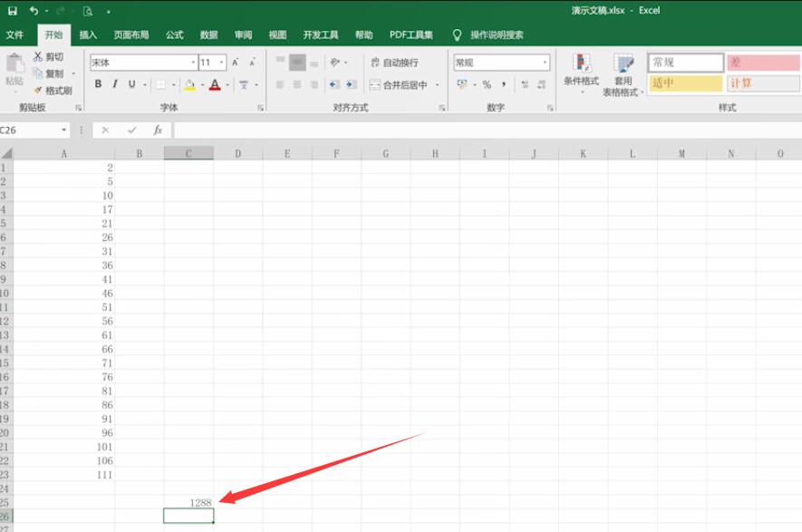Increase indent in cell
Screen dimensions: 802x532
[351, 84]
